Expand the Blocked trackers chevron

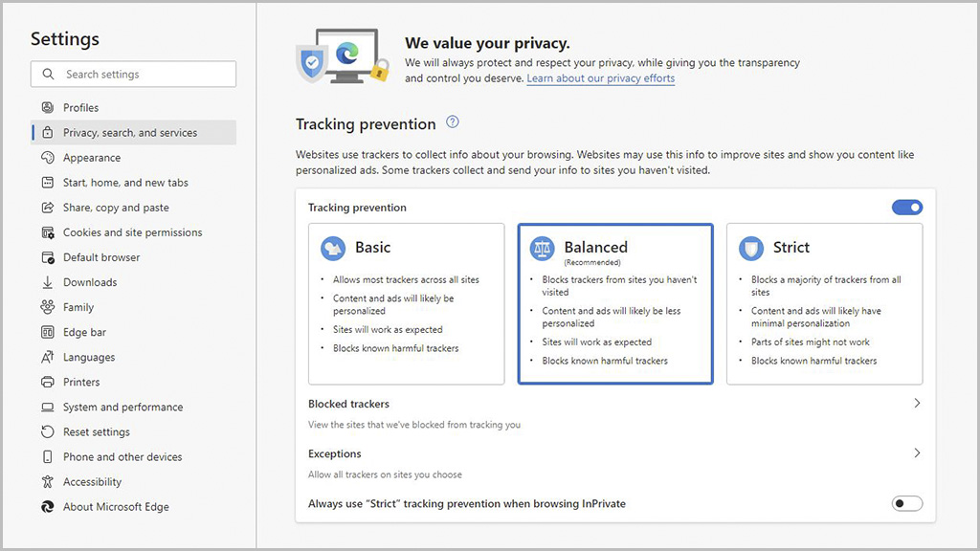[x=916, y=404]
